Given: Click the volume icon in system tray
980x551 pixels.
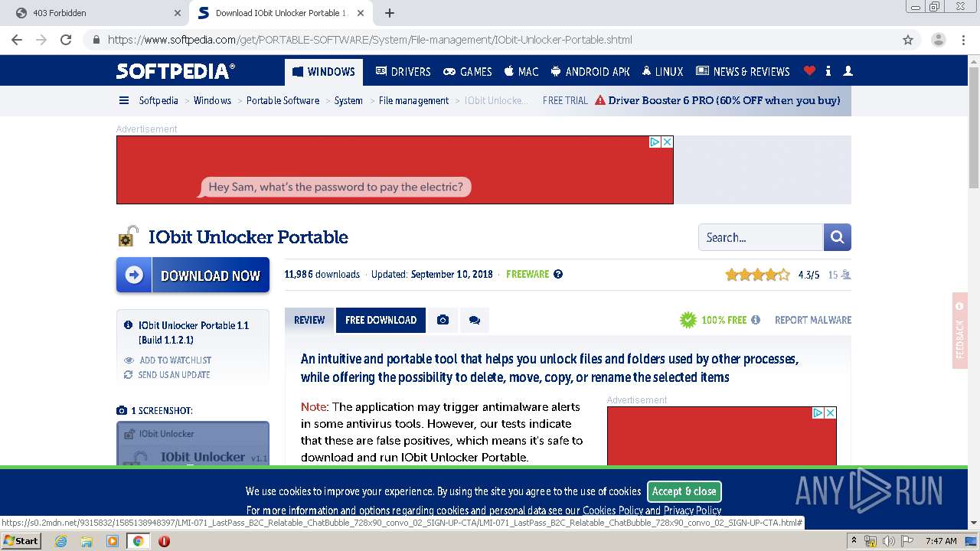Looking at the screenshot, I should click(889, 541).
